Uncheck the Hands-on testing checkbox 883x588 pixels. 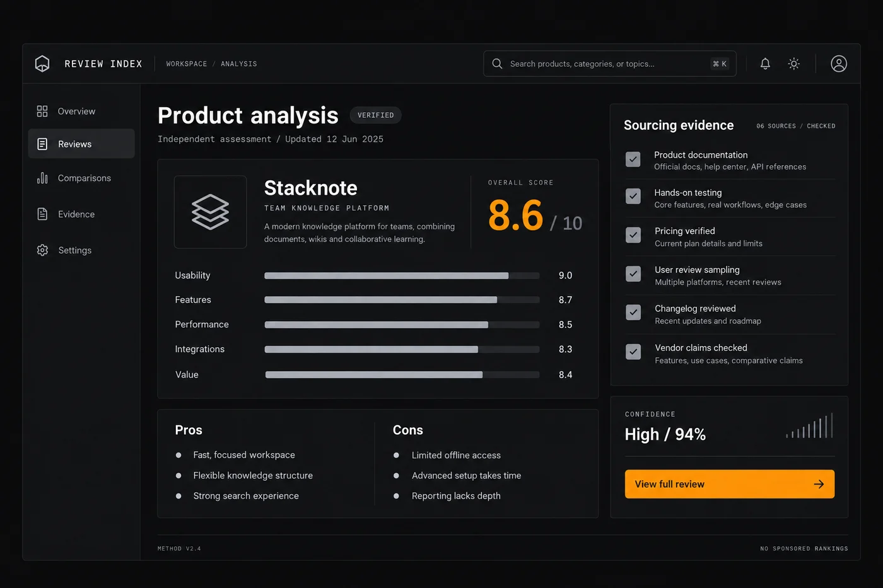tap(633, 196)
